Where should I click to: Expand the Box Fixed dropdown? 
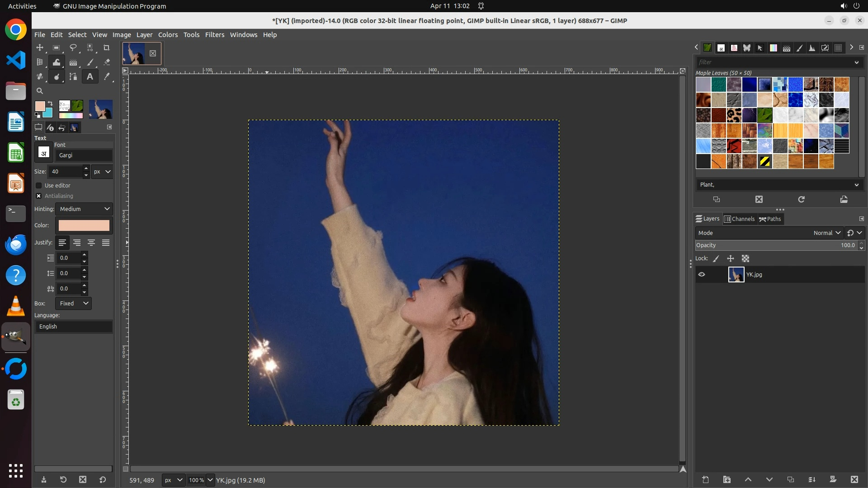[x=74, y=304]
